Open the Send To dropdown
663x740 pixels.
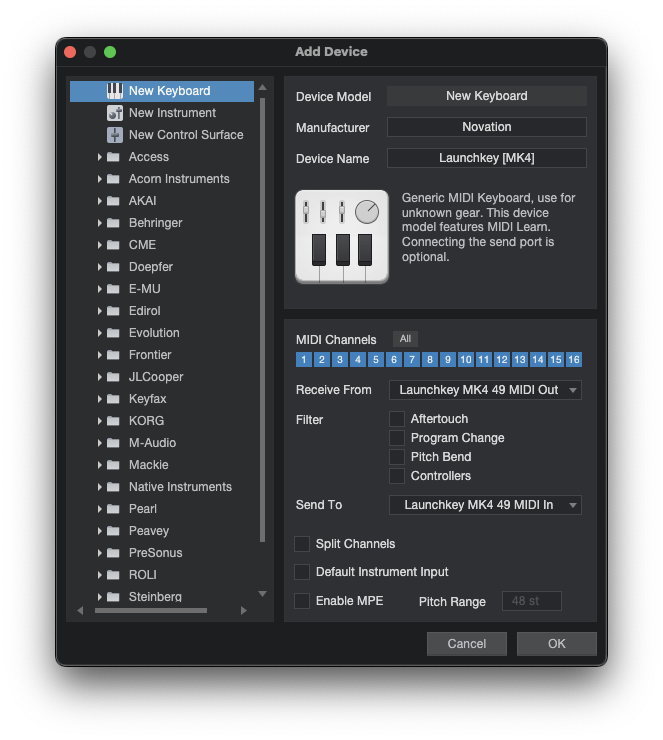[x=485, y=505]
